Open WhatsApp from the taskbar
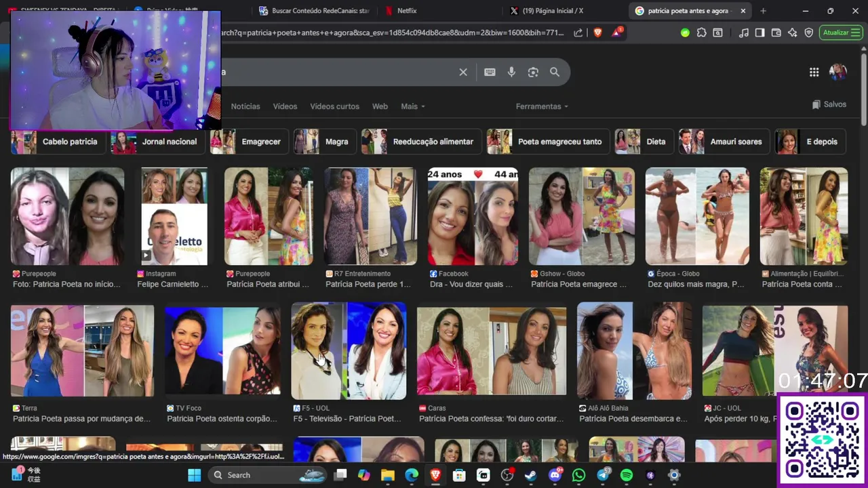Screen dimensions: 868x488 [578, 475]
